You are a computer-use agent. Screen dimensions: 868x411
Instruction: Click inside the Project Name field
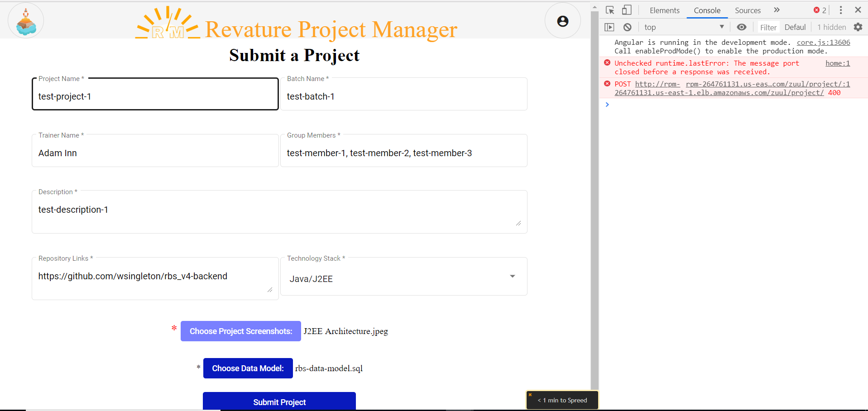[x=155, y=96]
